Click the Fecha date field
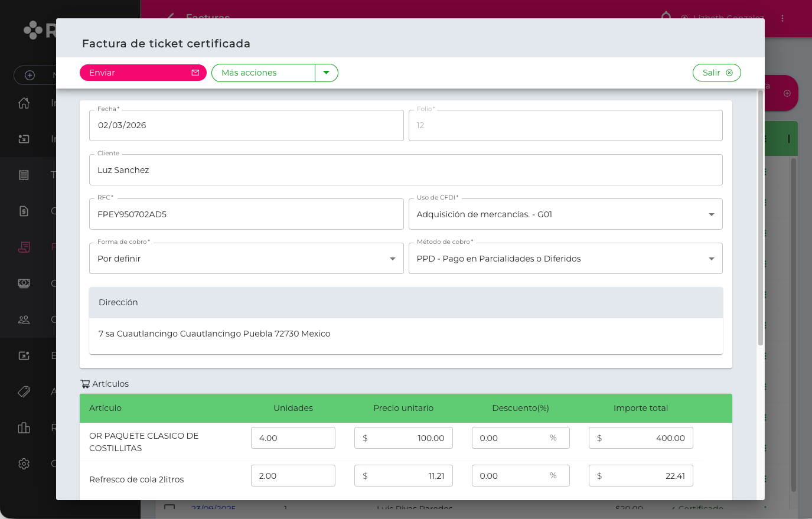 point(246,125)
